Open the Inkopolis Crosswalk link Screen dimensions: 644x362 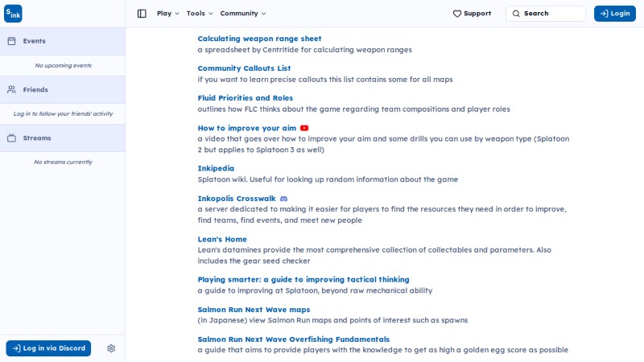click(237, 199)
